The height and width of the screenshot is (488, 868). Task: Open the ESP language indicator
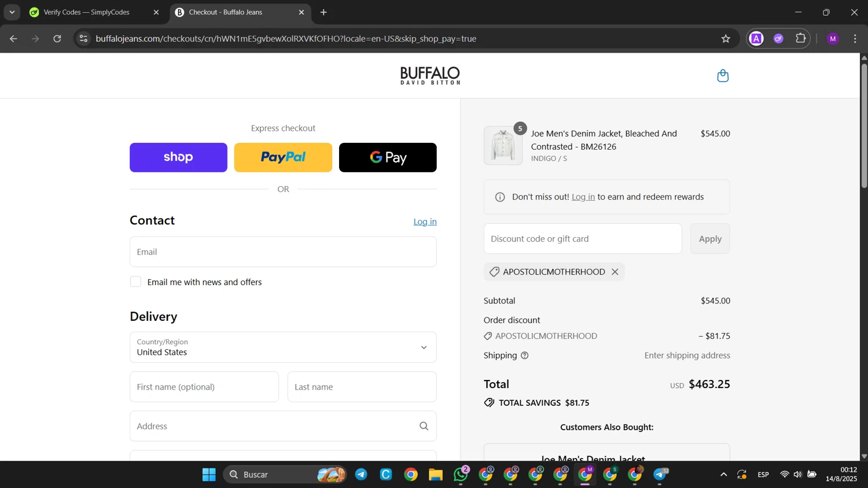point(763,475)
